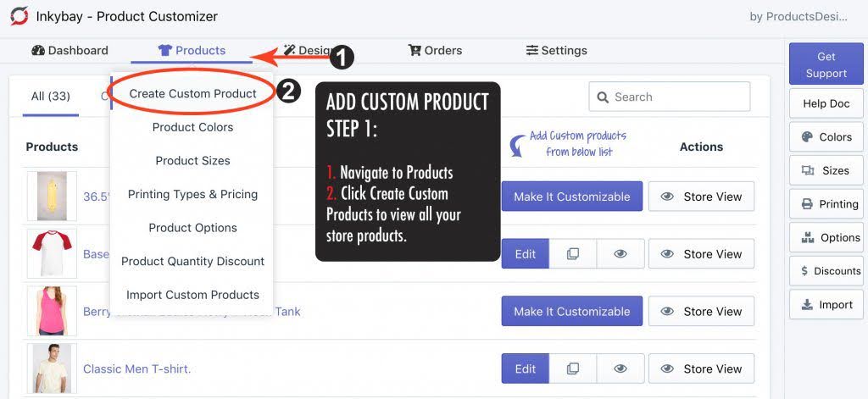Open Import from the right sidebar
The height and width of the screenshot is (399, 868).
(x=826, y=305)
